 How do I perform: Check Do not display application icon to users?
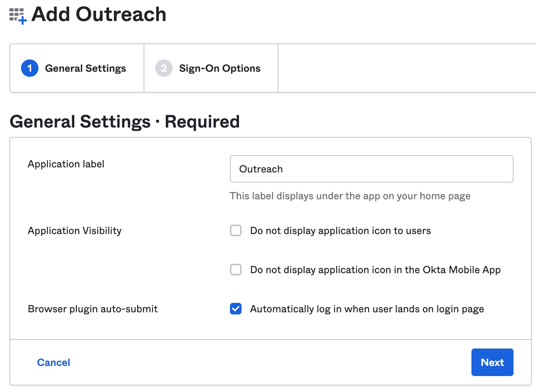click(x=236, y=230)
